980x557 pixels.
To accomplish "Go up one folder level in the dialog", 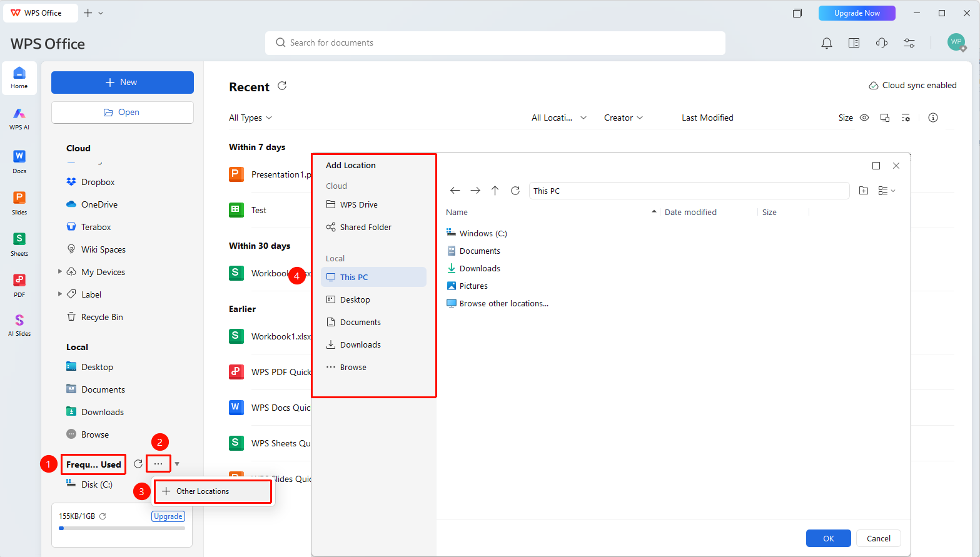I will point(495,191).
